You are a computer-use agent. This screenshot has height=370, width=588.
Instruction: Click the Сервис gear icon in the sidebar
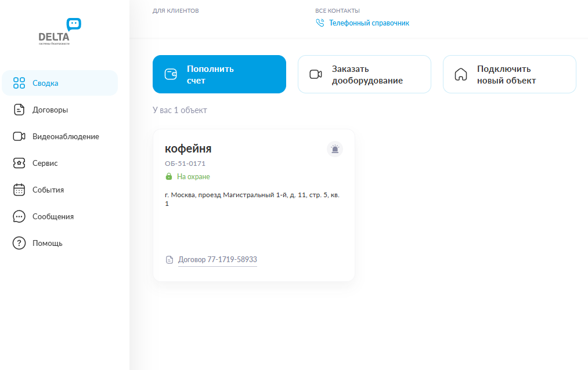tap(19, 163)
